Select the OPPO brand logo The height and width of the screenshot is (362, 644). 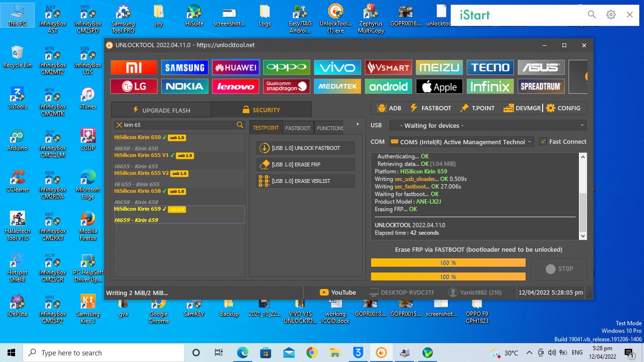[x=287, y=67]
